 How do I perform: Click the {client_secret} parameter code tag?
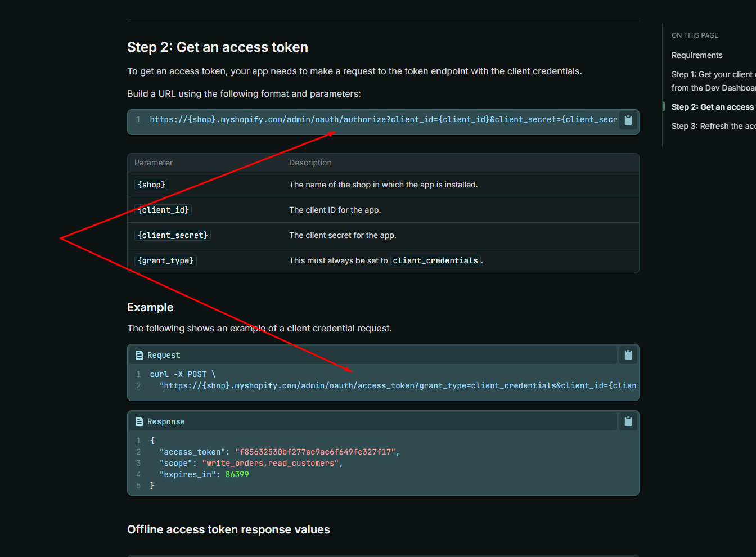[x=173, y=235]
